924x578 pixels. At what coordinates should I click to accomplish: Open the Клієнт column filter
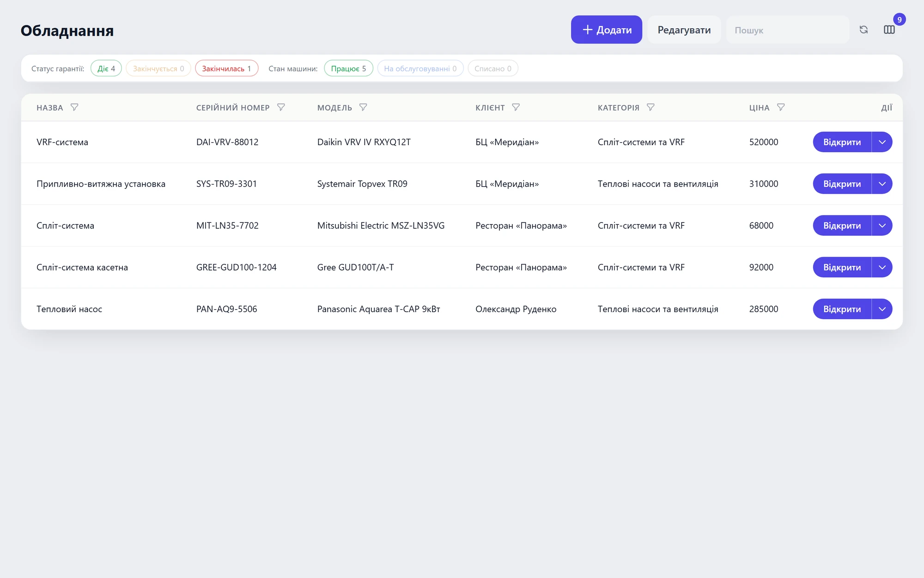(516, 107)
